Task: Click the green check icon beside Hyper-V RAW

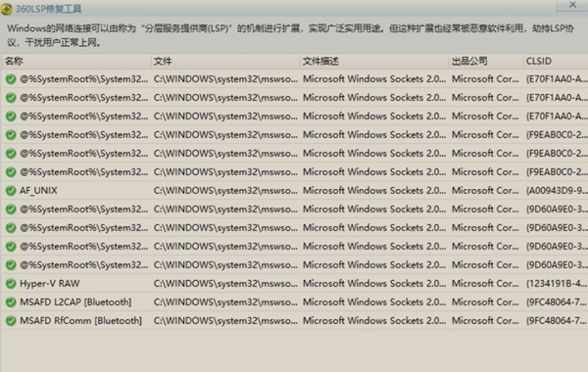Action: (11, 284)
